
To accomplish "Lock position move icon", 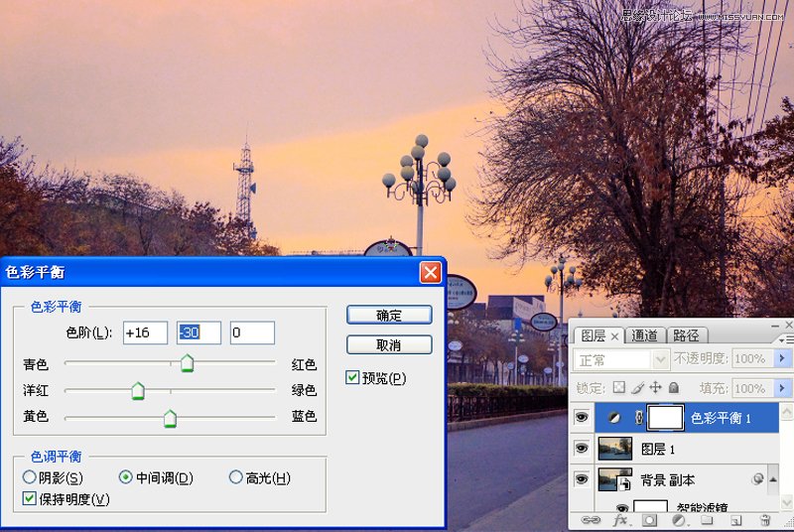I will click(655, 388).
